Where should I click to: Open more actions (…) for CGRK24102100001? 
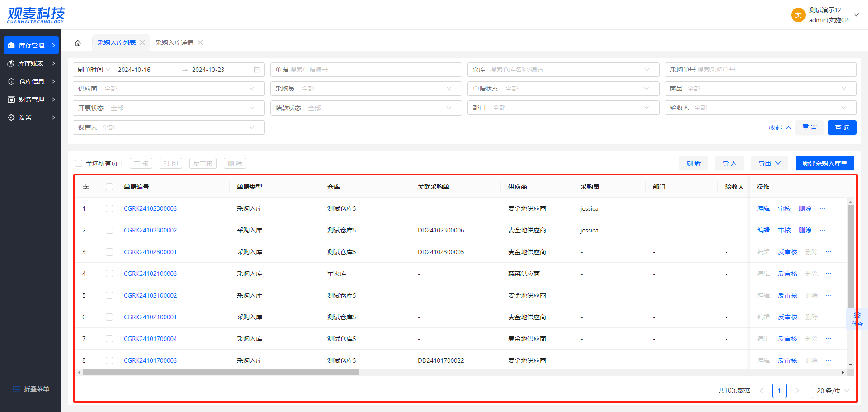(829, 317)
